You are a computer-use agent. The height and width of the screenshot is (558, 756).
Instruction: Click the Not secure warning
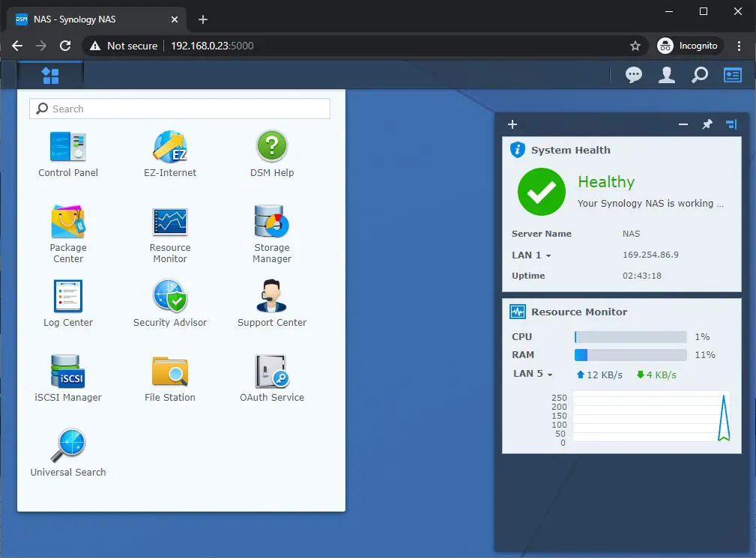[x=124, y=46]
